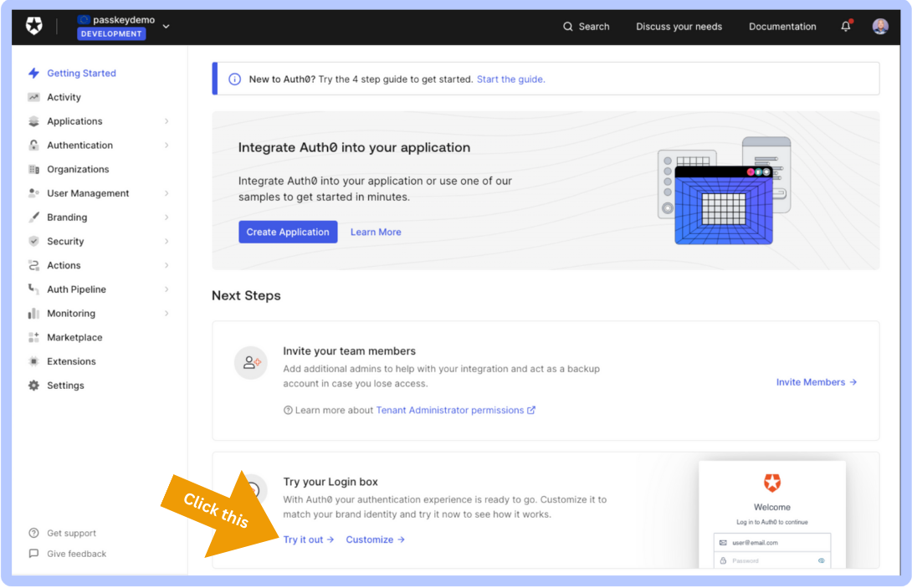Click the Activity chart icon

pos(33,97)
